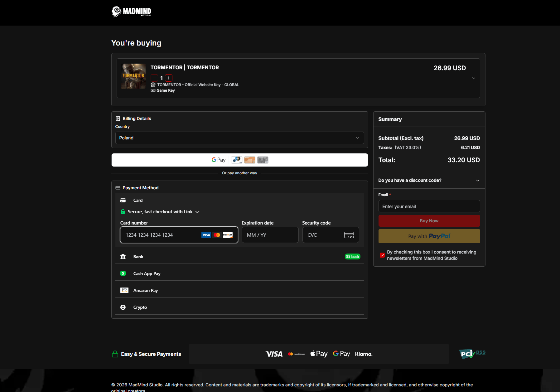Image resolution: width=560 pixels, height=392 pixels.
Task: Click the PCI DSS compliance badge
Action: tap(472, 354)
